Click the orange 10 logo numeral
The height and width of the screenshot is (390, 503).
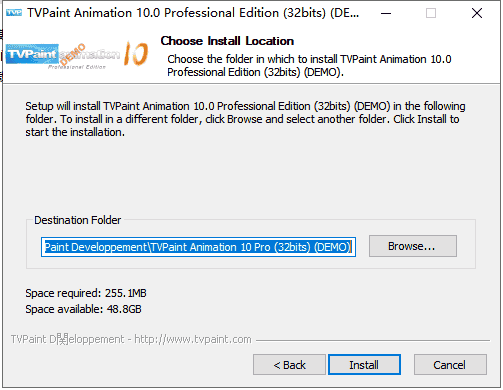(136, 54)
